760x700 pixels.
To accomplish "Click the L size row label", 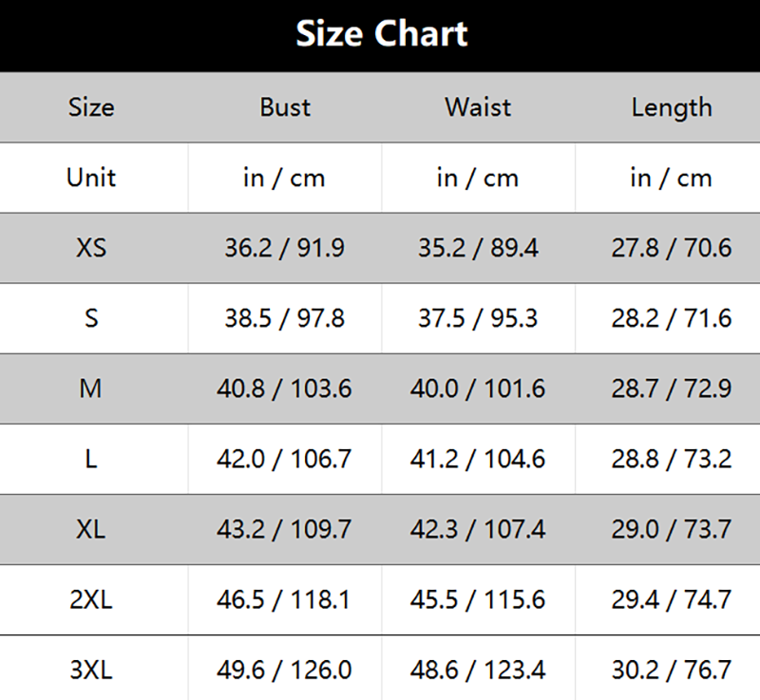I will [91, 459].
